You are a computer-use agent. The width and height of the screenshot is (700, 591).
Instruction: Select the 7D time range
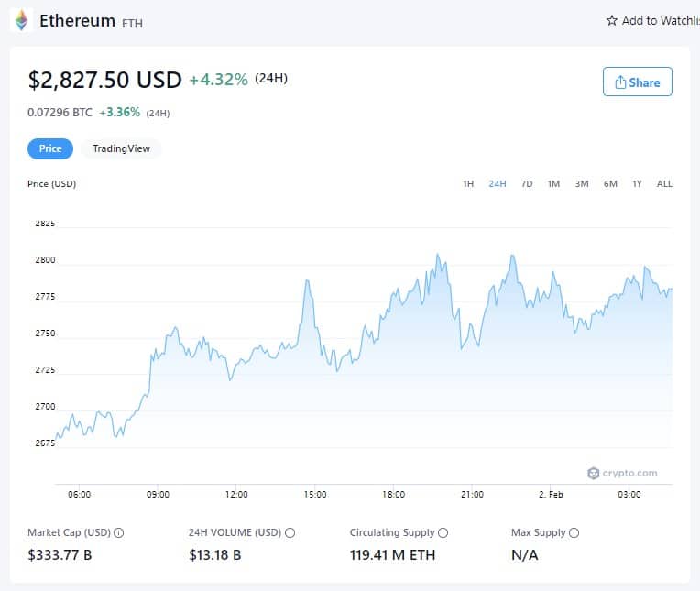[526, 184]
